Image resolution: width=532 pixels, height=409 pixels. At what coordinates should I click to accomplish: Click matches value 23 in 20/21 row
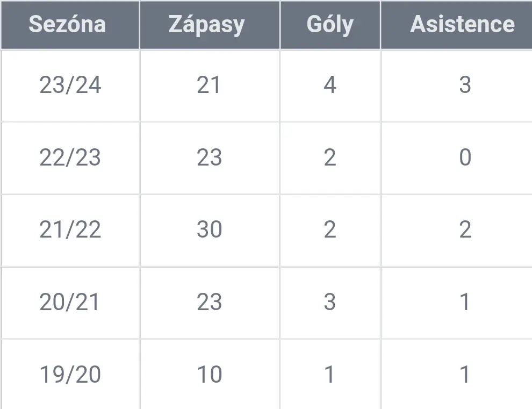[x=210, y=303]
